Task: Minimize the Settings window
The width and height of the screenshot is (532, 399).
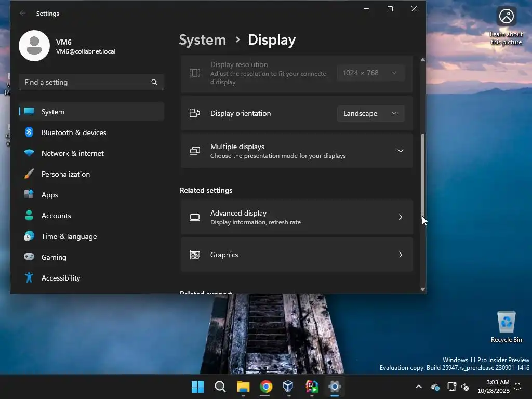Action: 366,9
